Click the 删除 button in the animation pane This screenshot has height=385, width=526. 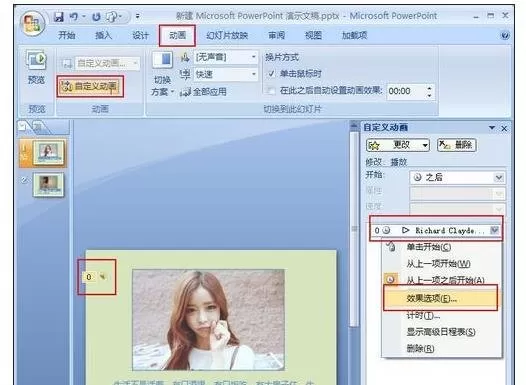(x=457, y=145)
